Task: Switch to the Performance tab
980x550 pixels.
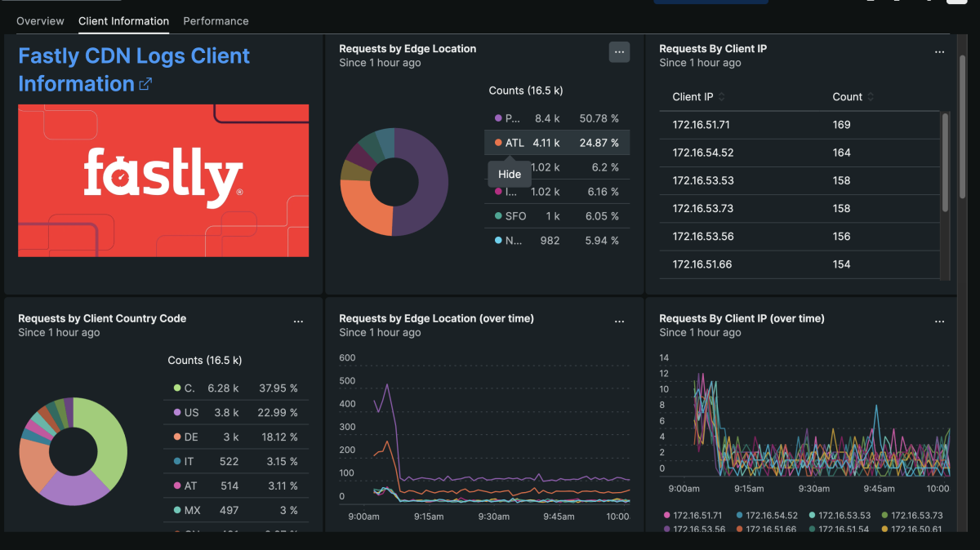Action: coord(216,21)
